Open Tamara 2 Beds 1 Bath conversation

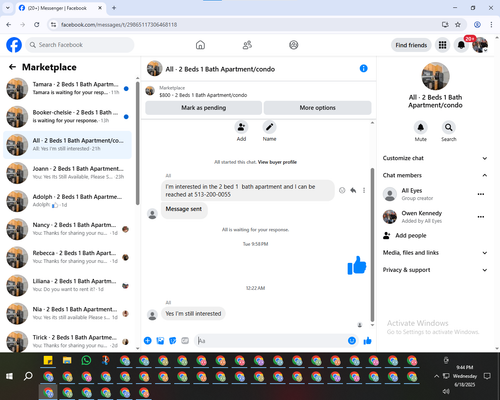coord(67,89)
